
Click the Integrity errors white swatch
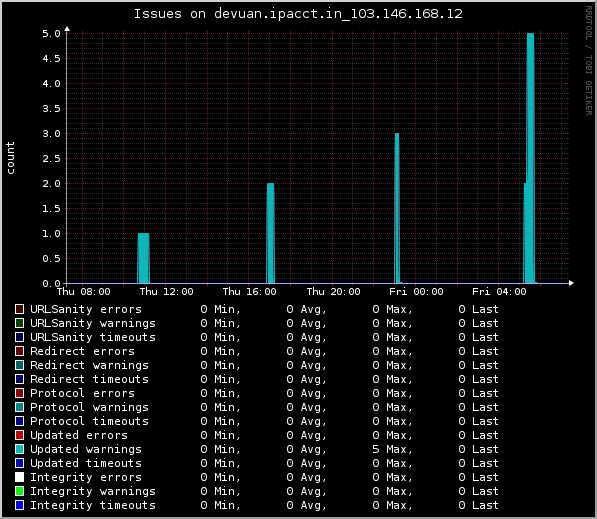click(x=19, y=477)
